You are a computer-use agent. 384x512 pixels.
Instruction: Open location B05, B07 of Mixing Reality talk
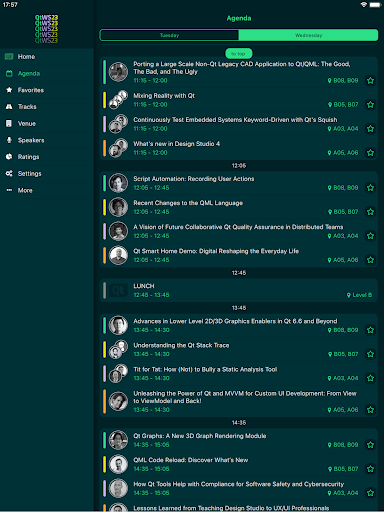[x=343, y=105]
